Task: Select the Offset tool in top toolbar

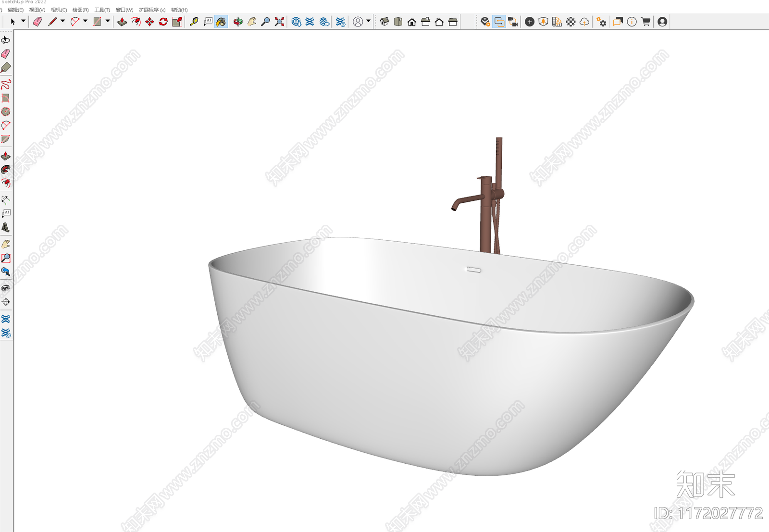Action: pyautogui.click(x=136, y=22)
